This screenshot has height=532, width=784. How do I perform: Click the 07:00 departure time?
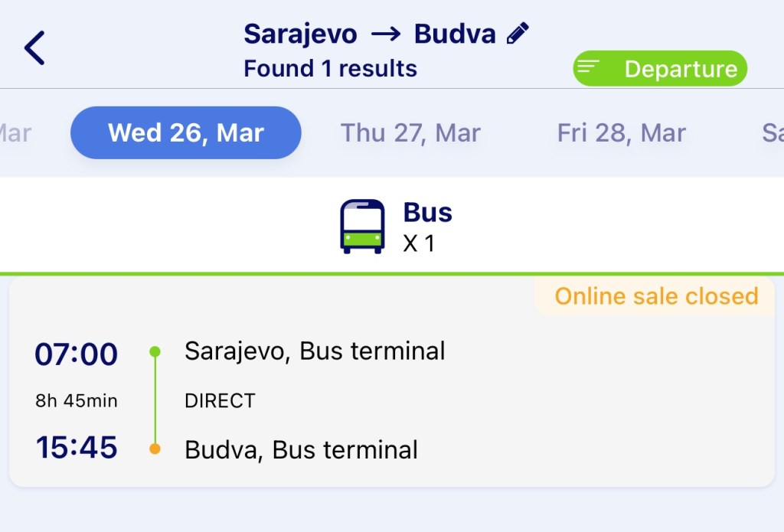click(77, 354)
